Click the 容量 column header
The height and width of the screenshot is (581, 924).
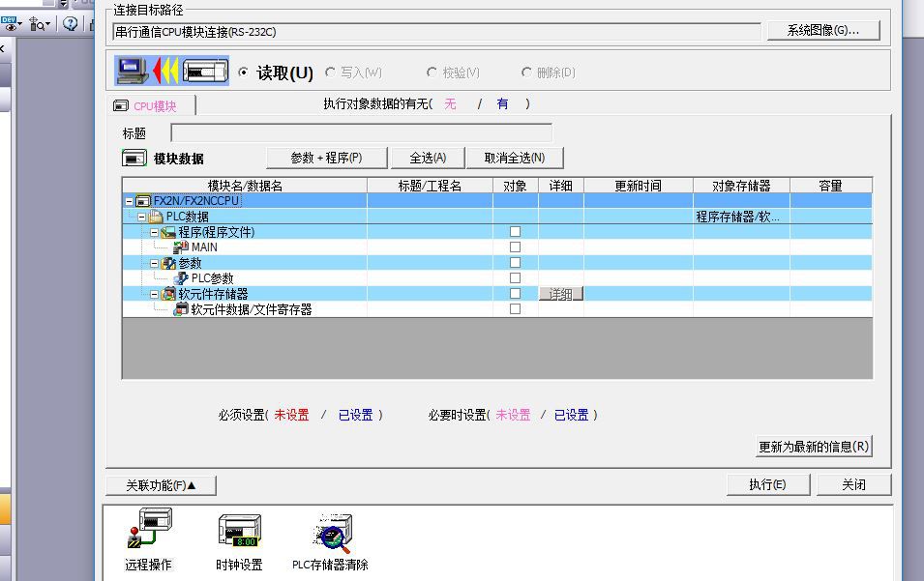pos(831,186)
